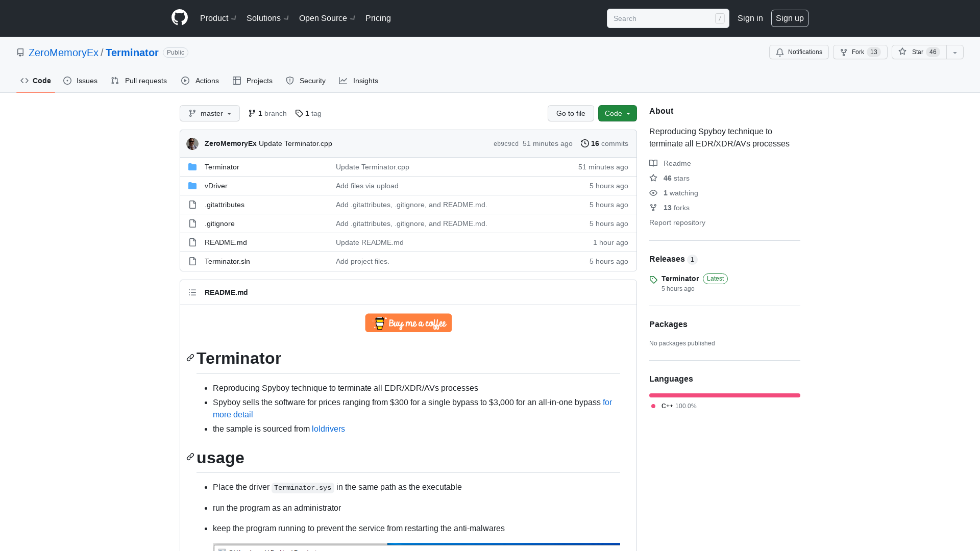
Task: Open the ZeroMemoryEx owner link in the breadcrumb
Action: click(x=63, y=53)
